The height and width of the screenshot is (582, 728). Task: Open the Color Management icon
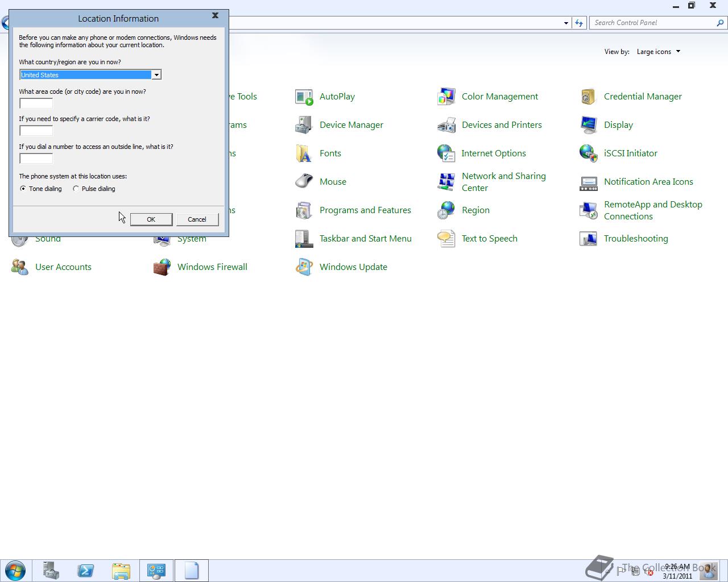pyautogui.click(x=446, y=97)
